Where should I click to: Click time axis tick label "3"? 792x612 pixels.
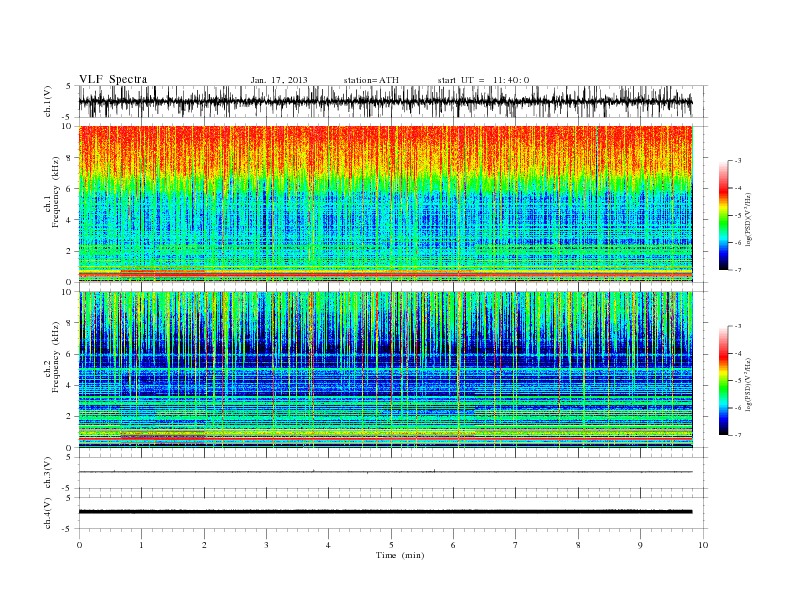coord(266,545)
